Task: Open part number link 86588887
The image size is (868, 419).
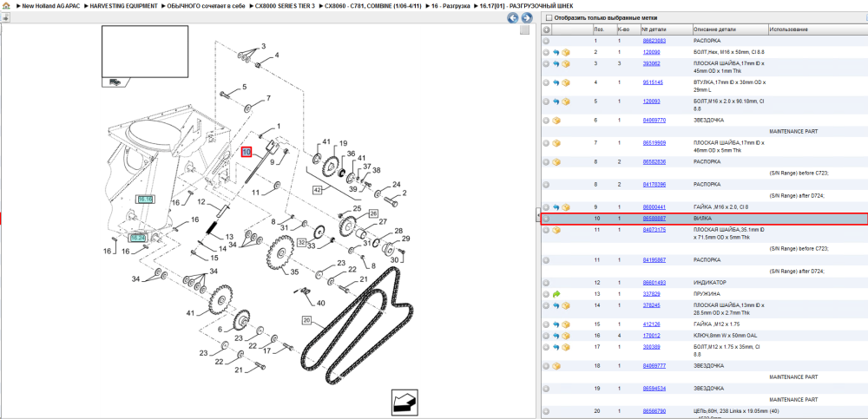Action: pyautogui.click(x=654, y=219)
